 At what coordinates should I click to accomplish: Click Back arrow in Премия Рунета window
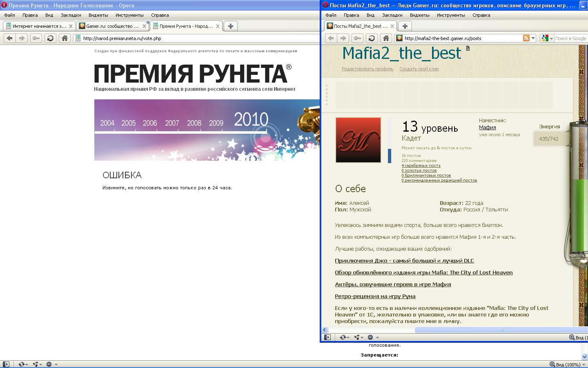pos(9,38)
